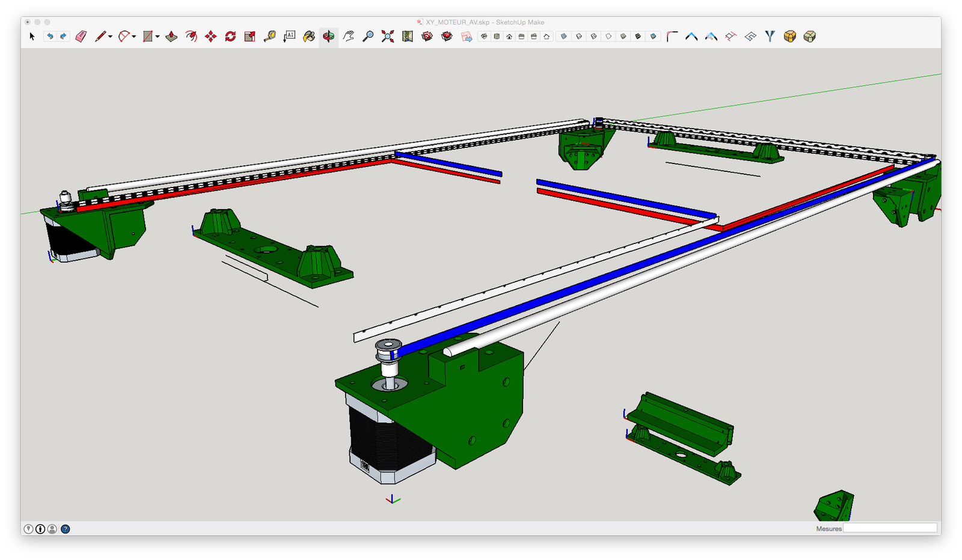This screenshot has width=962, height=560.
Task: Select the arrow Select tool
Action: pos(32,37)
